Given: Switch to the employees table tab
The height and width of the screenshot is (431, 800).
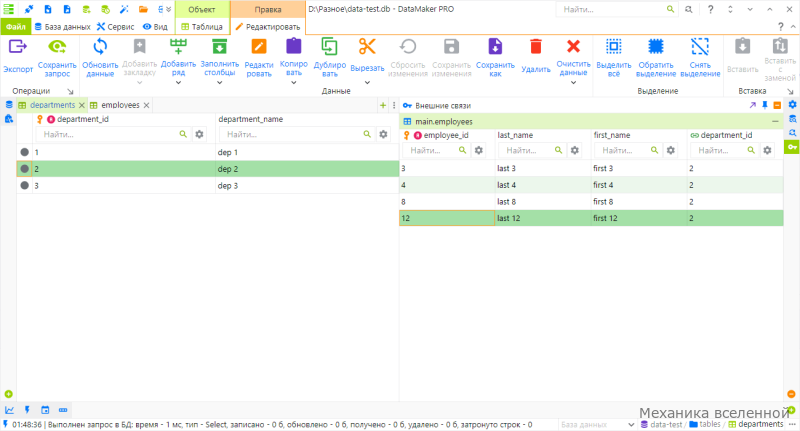Looking at the screenshot, I should pos(120,105).
